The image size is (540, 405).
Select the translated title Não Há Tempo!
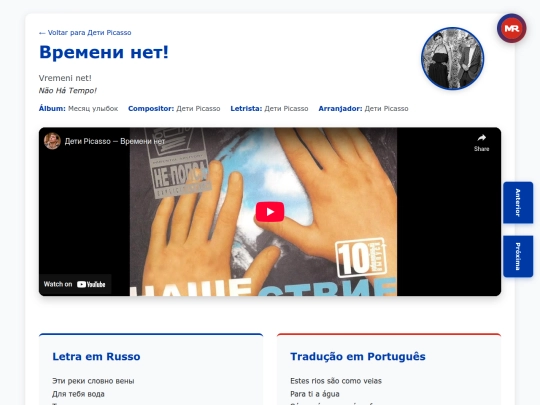tap(68, 91)
